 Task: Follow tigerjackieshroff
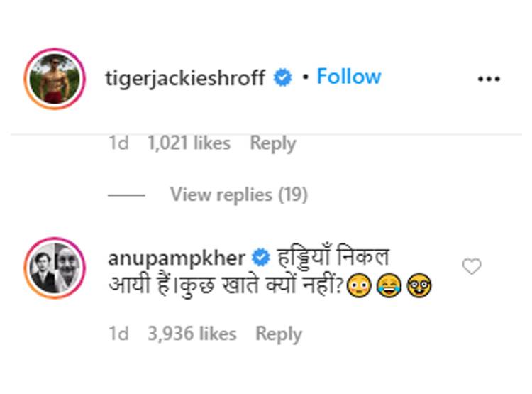tap(349, 77)
